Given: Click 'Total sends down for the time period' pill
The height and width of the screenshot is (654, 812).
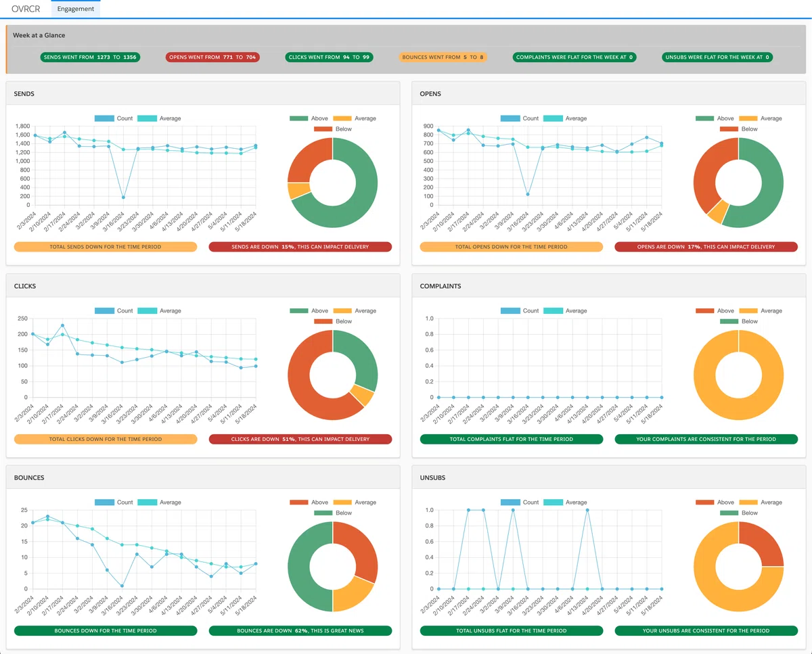Looking at the screenshot, I should [x=106, y=247].
